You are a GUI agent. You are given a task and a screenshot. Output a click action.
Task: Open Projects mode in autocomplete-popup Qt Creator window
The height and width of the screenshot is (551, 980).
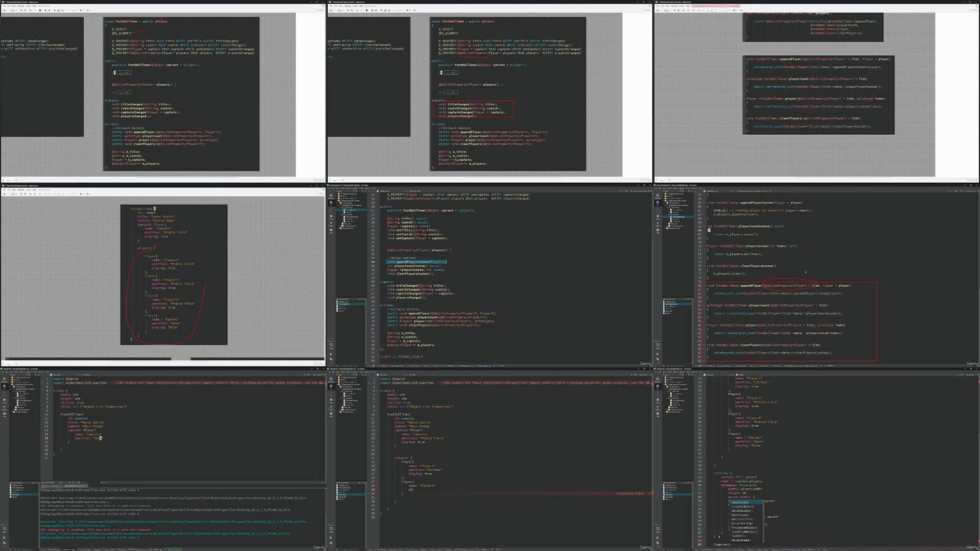click(657, 407)
